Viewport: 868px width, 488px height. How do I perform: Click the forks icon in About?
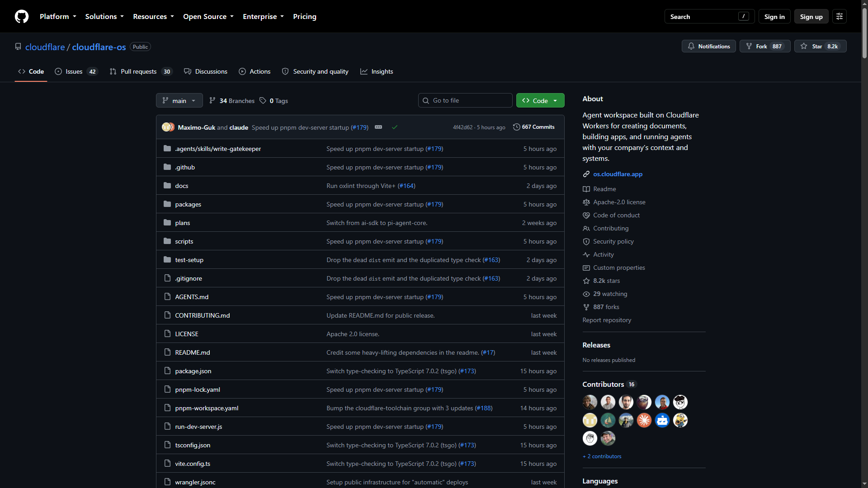586,307
